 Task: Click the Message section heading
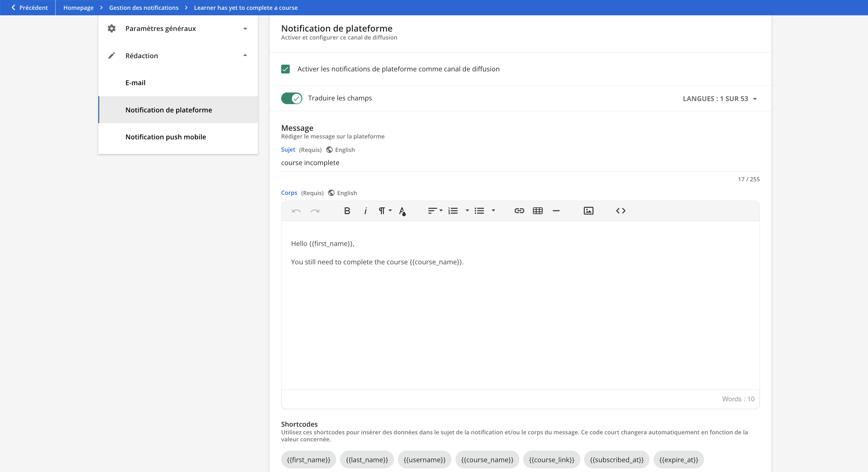coord(297,128)
